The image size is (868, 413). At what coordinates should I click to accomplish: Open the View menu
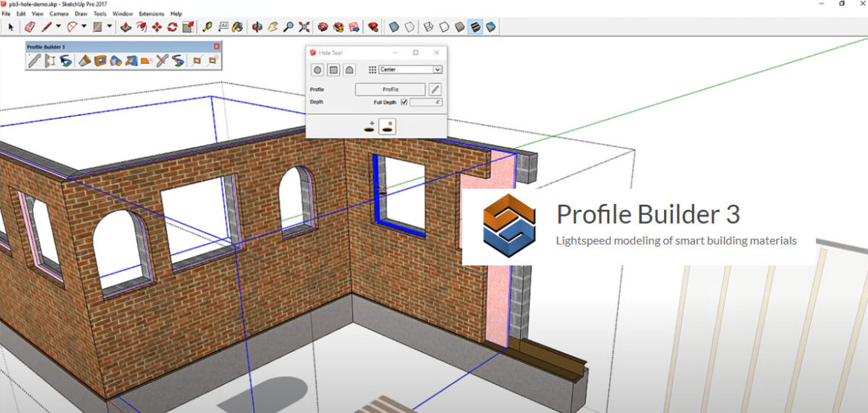[38, 13]
